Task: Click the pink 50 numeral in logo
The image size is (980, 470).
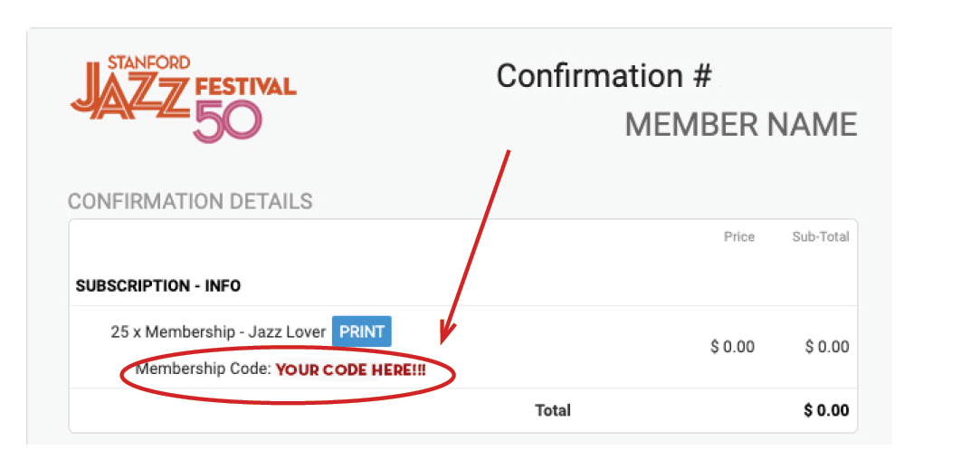Action: [227, 120]
